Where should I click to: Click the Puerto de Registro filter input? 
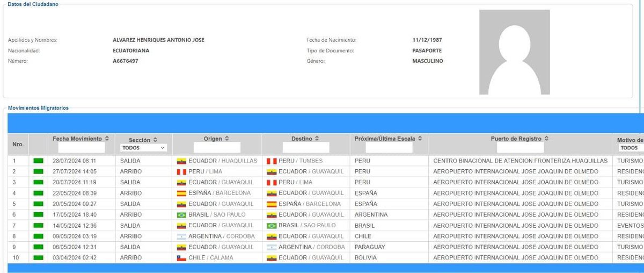tap(520, 147)
